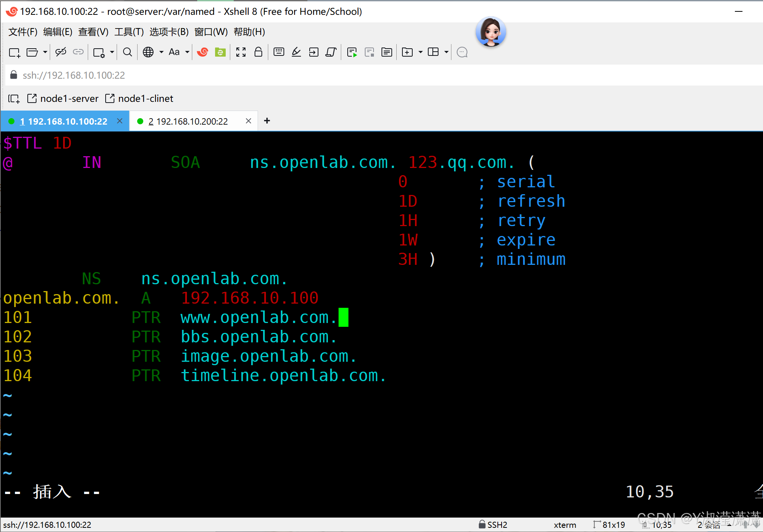Screen dimensions: 763x532
Task: Click the lock screen padlock icon
Action: (x=258, y=52)
